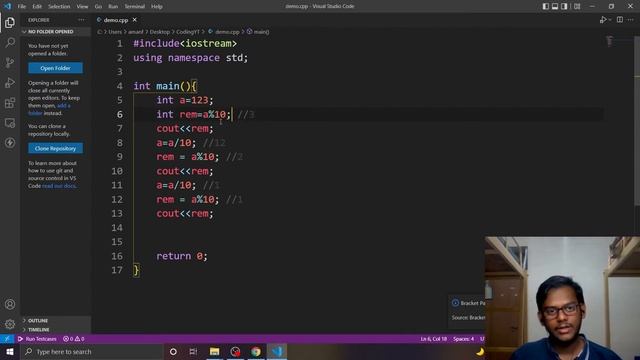
Task: Open the Manage gear icon
Action: tap(10, 324)
